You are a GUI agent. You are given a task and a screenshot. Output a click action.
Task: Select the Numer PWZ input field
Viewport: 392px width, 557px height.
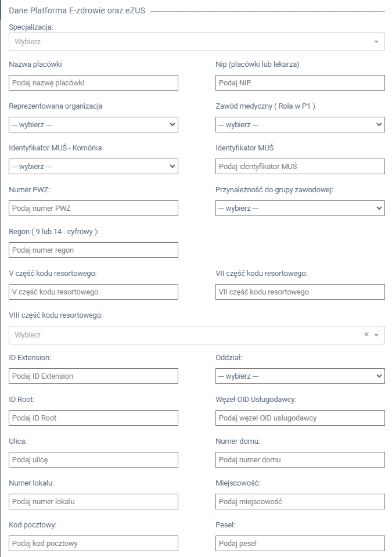[x=93, y=209]
